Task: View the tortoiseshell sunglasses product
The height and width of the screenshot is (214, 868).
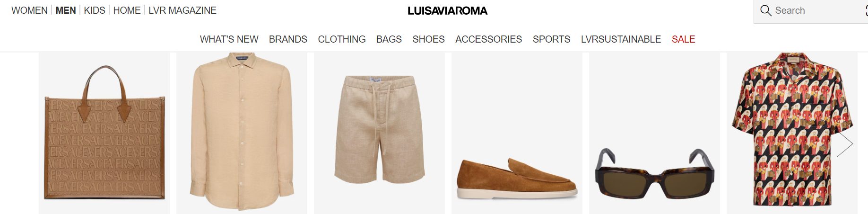Action: point(654,133)
